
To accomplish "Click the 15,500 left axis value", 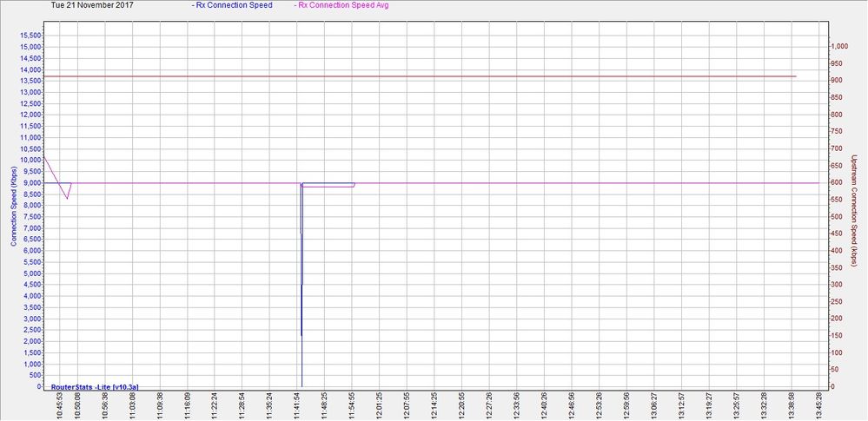I will (x=30, y=36).
